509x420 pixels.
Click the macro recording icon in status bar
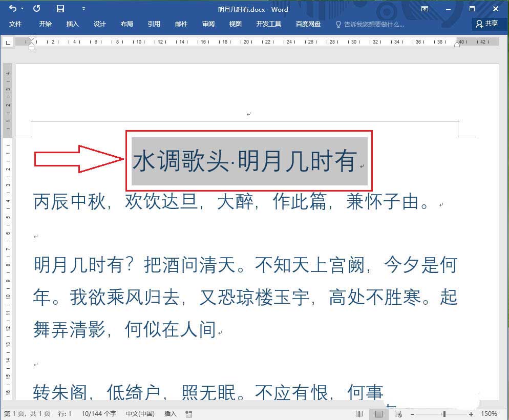pyautogui.click(x=189, y=414)
